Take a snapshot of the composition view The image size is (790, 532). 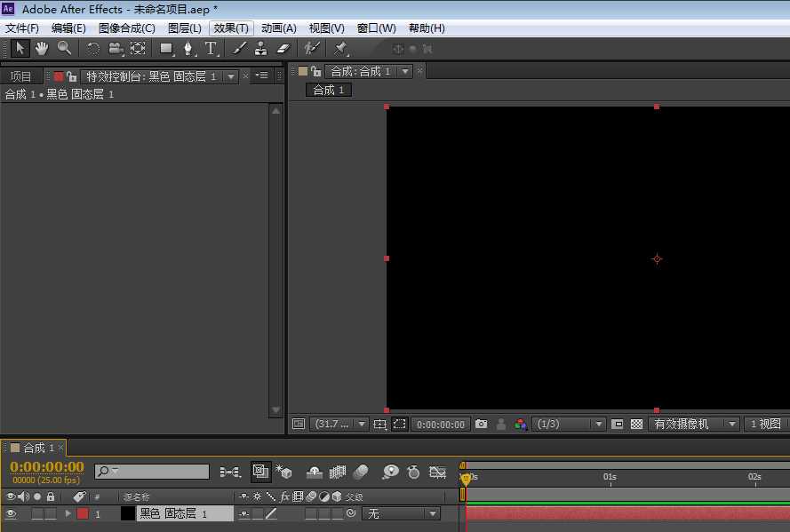[x=481, y=424]
